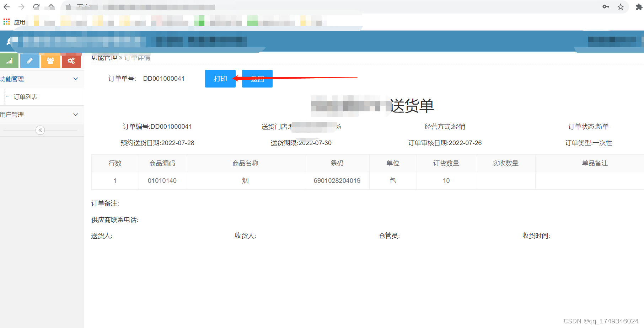644x328 pixels.
Task: Click the 打印 print button
Action: (220, 79)
